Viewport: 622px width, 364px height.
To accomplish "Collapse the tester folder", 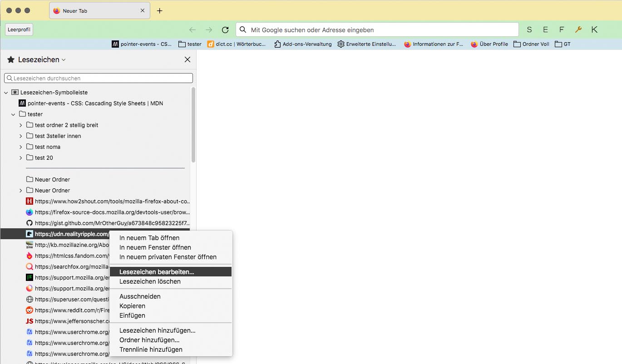I will 13,114.
